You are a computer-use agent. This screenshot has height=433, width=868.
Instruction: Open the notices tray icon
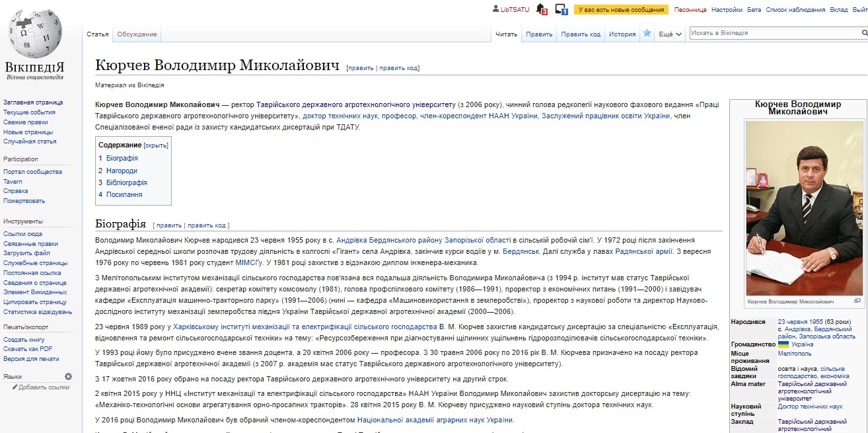pyautogui.click(x=561, y=9)
